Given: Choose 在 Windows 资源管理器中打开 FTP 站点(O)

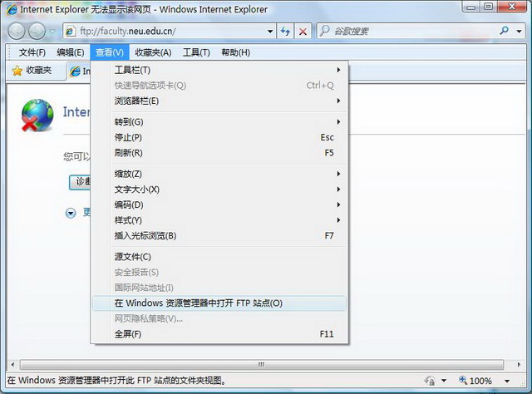Looking at the screenshot, I should (219, 303).
